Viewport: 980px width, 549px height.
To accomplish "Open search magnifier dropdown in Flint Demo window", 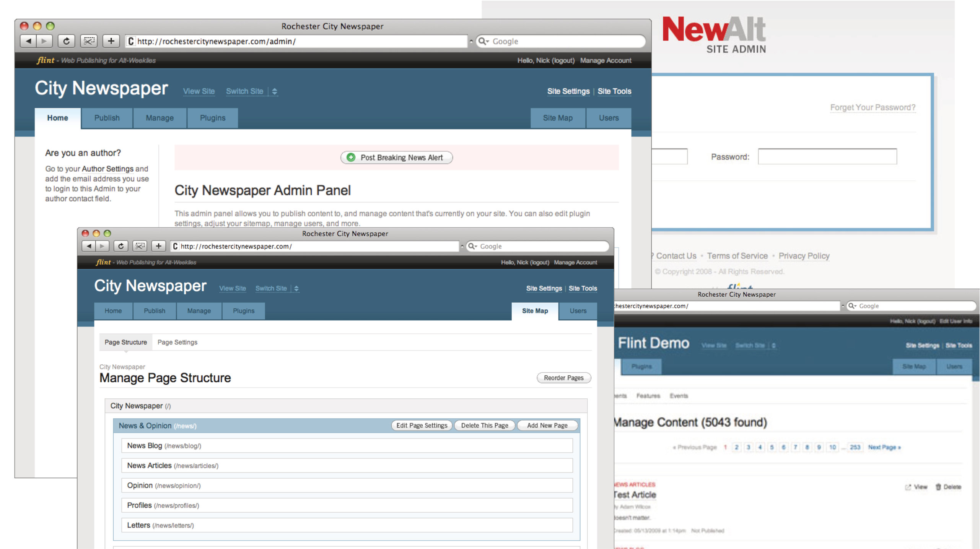I will click(852, 306).
